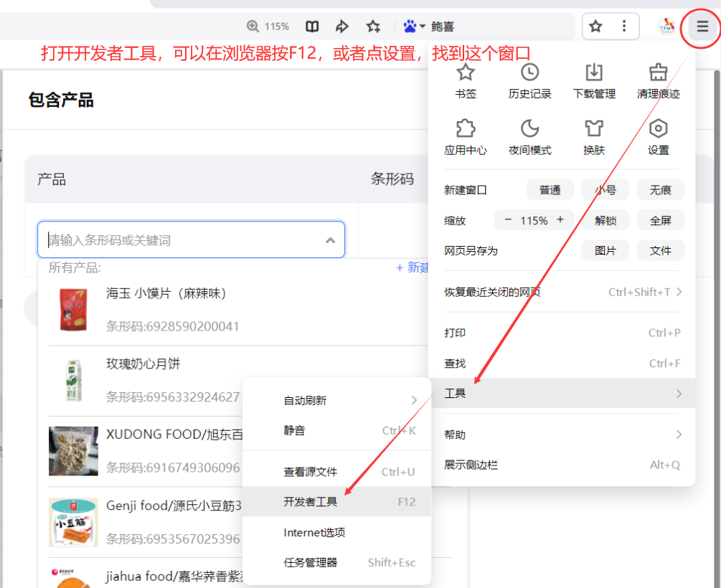The width and height of the screenshot is (721, 588).
Task: Select the 海玉 小馍片 product thumbnail
Action: tap(72, 310)
